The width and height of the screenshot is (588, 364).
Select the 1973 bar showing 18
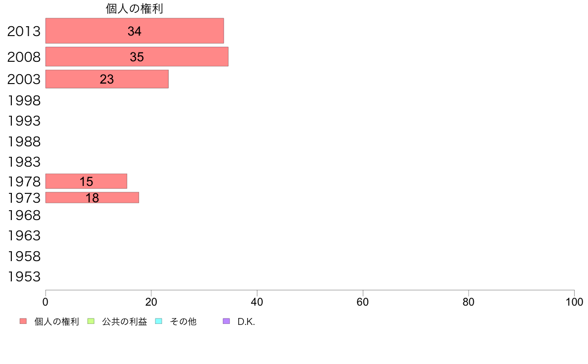(x=92, y=197)
